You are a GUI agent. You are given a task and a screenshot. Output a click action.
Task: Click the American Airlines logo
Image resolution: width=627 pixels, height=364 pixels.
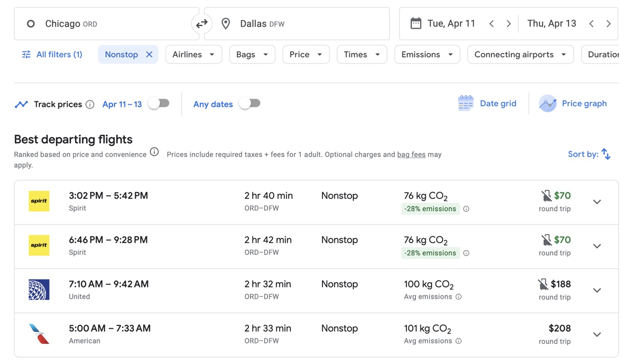click(x=39, y=334)
